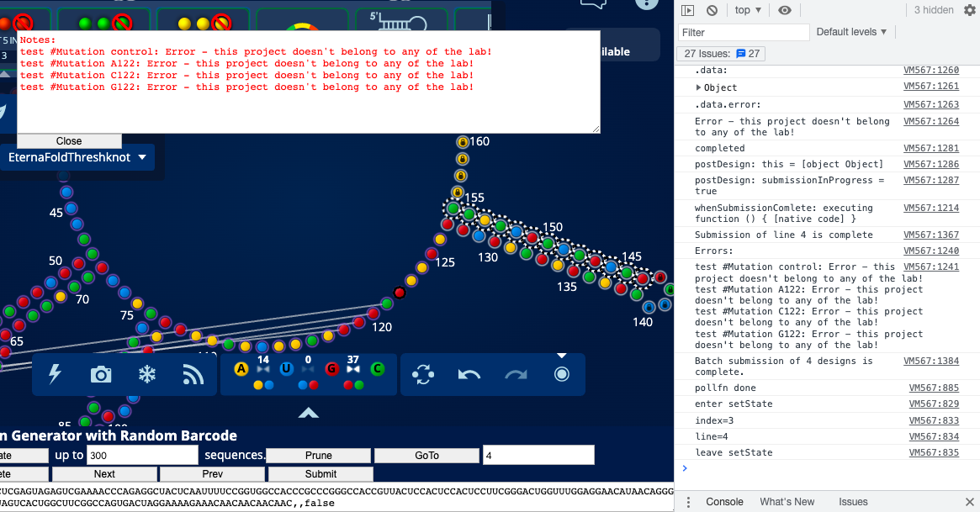Clear console with the circle-slash icon
The height and width of the screenshot is (512, 980).
click(712, 10)
